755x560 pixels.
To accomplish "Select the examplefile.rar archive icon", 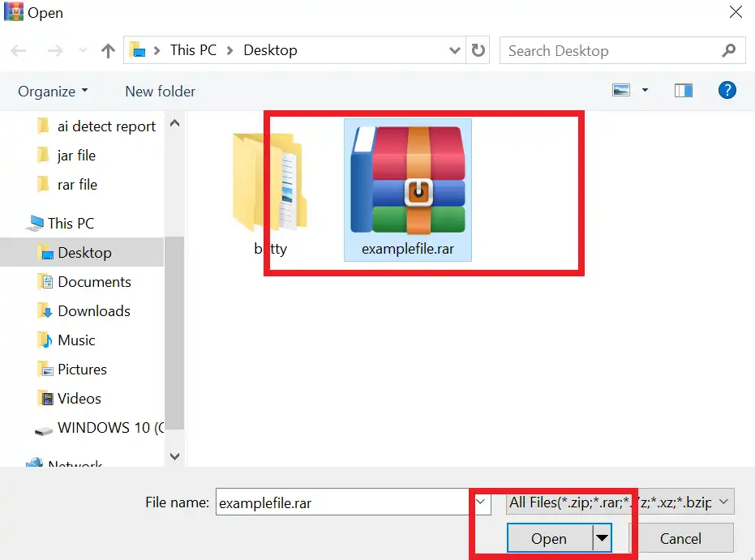I will (408, 180).
